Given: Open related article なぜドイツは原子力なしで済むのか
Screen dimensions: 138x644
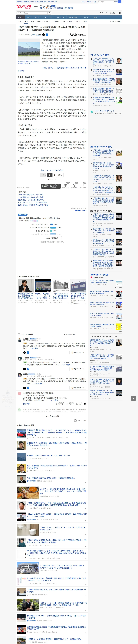Looking at the screenshot, I should (31, 194).
